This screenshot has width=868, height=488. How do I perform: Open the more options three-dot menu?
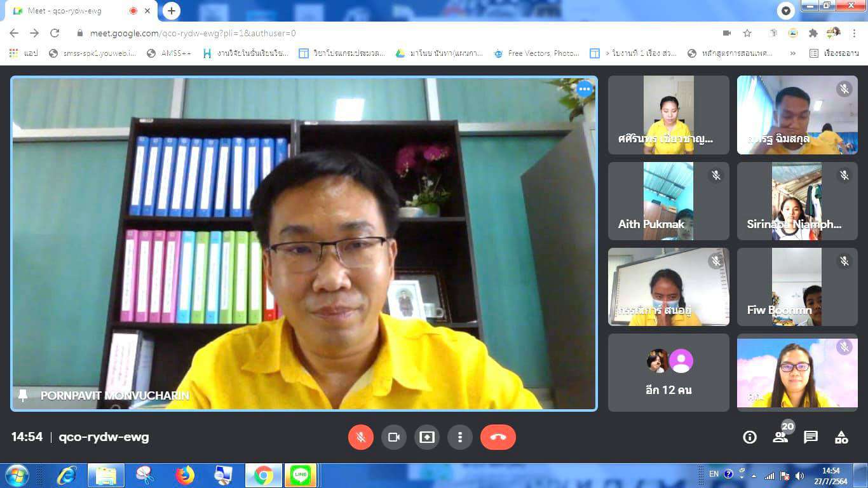pyautogui.click(x=459, y=437)
